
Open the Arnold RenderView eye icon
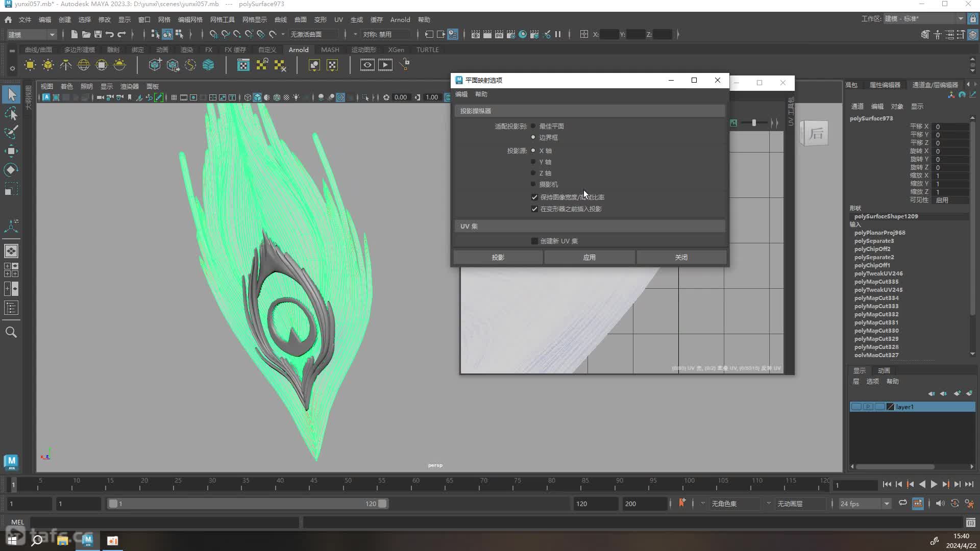[x=367, y=65]
